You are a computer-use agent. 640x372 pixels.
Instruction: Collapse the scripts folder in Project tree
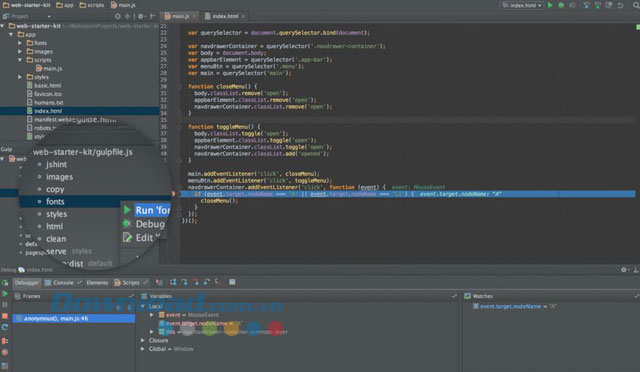tap(20, 60)
